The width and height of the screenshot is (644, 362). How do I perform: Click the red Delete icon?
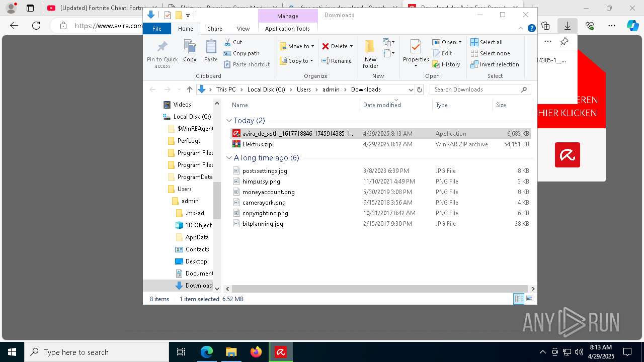coord(326,46)
